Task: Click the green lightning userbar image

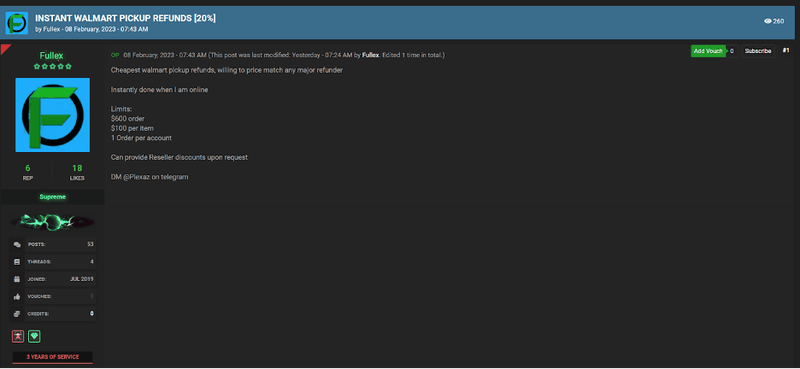Action: 53,222
